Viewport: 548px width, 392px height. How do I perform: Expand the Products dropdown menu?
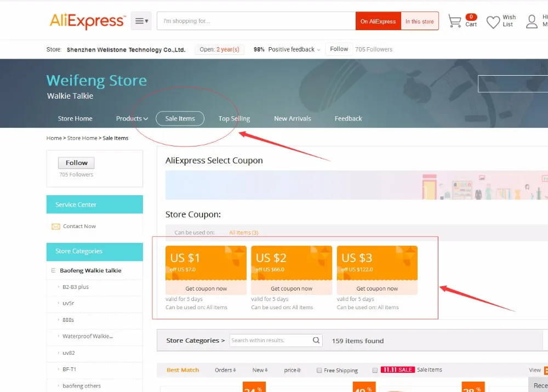(x=132, y=118)
